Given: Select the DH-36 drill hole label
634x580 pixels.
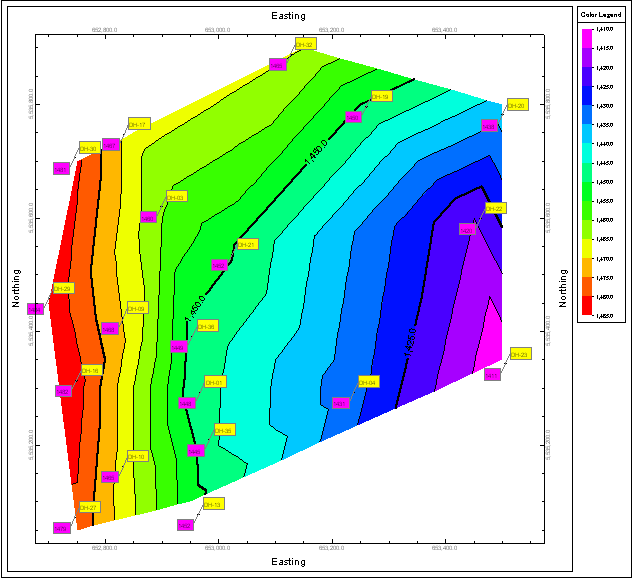Looking at the screenshot, I should pyautogui.click(x=206, y=326).
